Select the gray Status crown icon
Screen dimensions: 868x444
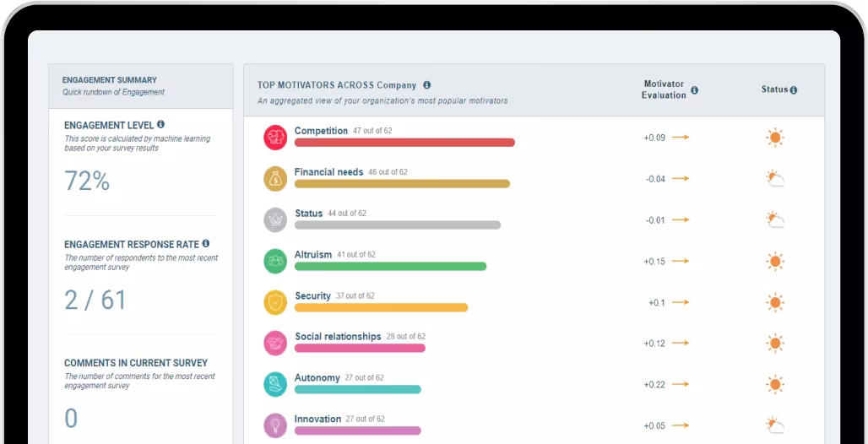coord(275,219)
